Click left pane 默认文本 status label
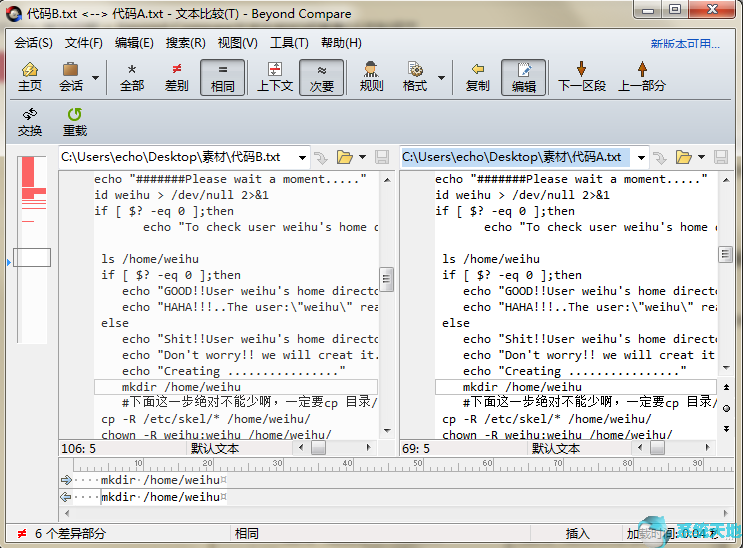 [215, 448]
